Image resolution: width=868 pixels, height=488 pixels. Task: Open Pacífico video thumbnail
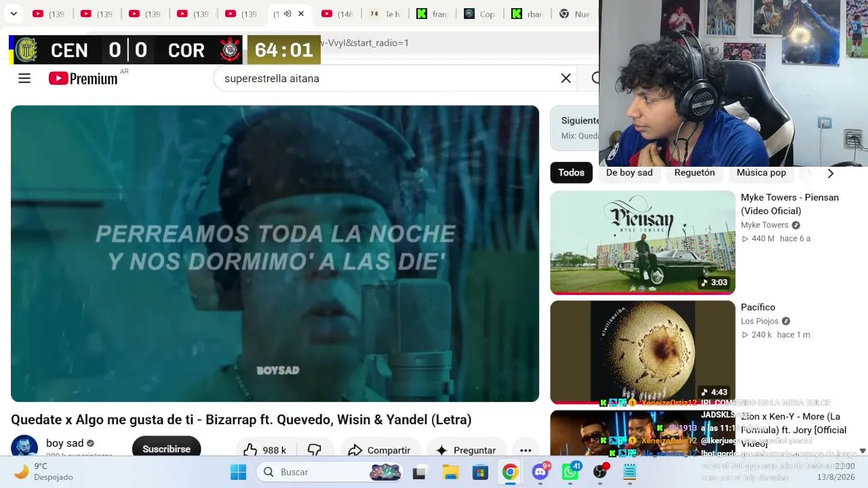(x=643, y=352)
